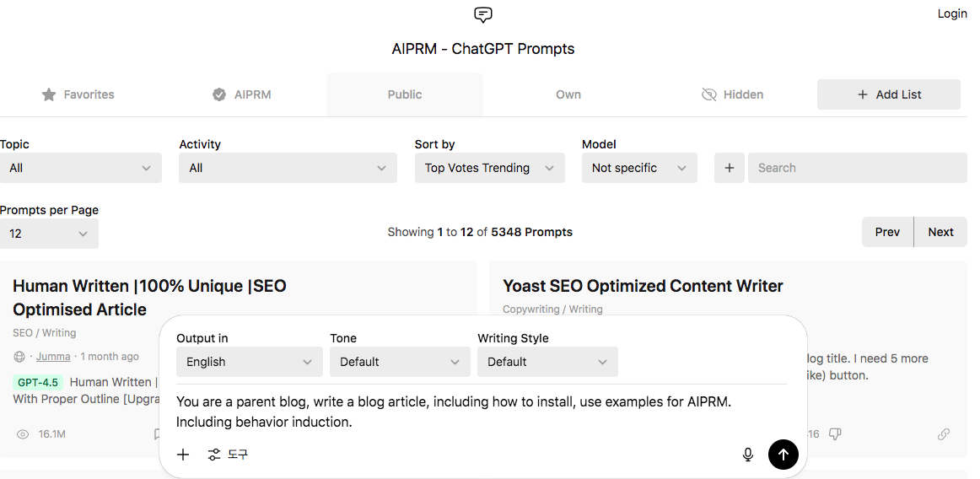Open the Favorites tab
The image size is (980, 479).
[x=78, y=94]
